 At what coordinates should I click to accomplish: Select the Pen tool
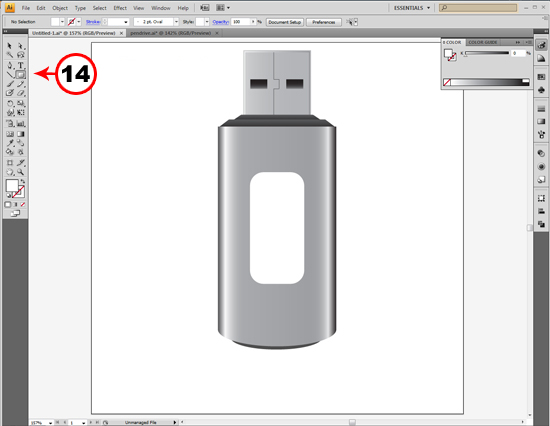tap(10, 65)
